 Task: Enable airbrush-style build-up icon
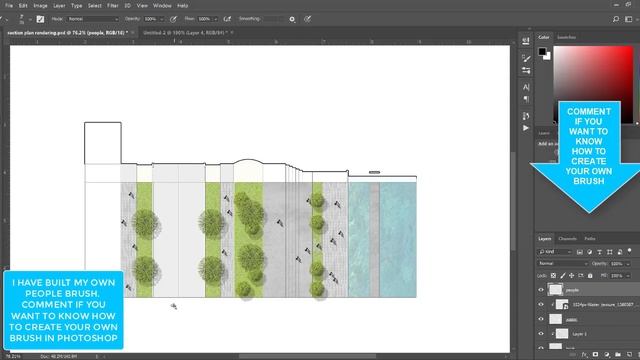(x=227, y=19)
